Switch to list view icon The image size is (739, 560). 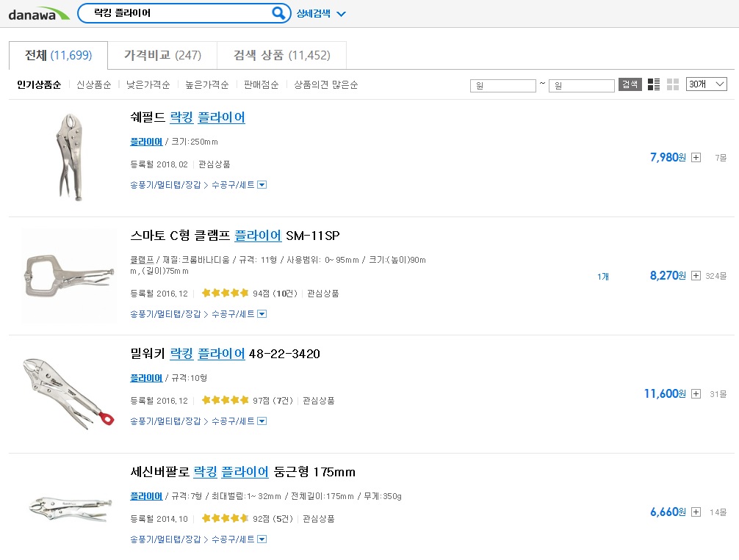[654, 84]
